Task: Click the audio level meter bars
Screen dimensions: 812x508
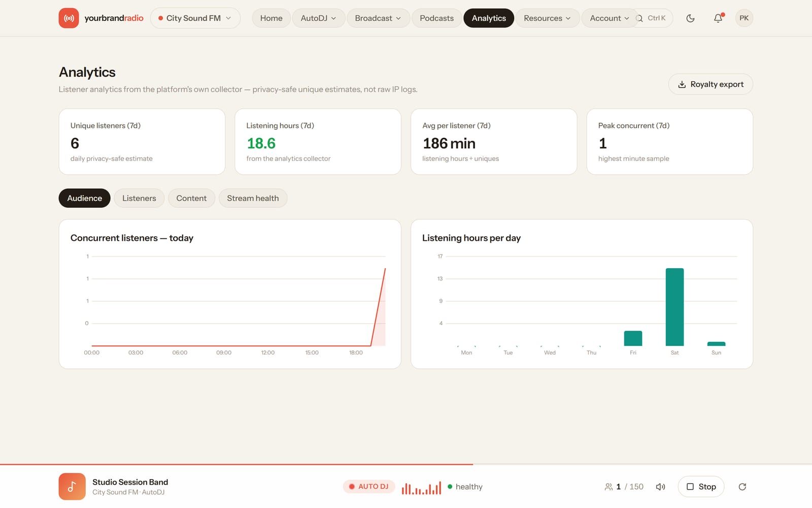Action: click(421, 488)
